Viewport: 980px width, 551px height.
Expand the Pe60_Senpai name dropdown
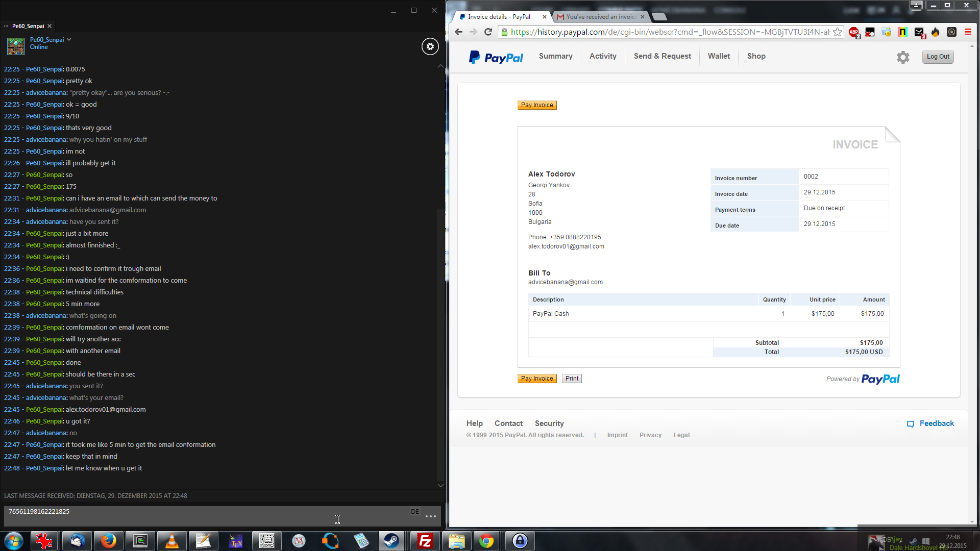click(69, 39)
